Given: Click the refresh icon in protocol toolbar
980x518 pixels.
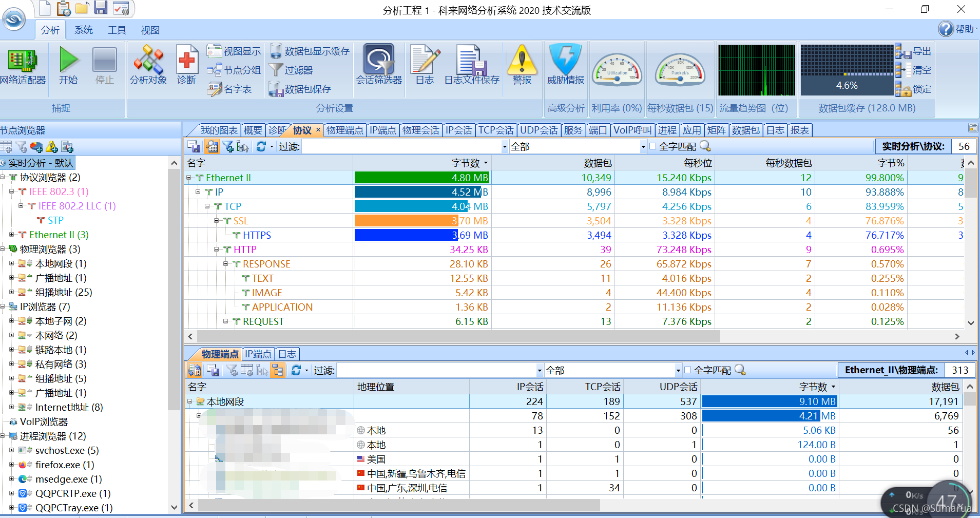Looking at the screenshot, I should [x=261, y=146].
